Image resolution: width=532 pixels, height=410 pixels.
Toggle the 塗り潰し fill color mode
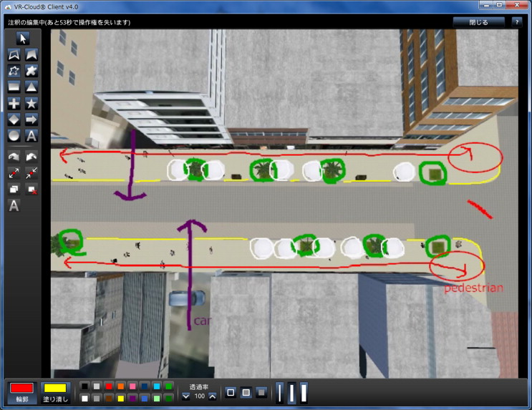point(54,391)
